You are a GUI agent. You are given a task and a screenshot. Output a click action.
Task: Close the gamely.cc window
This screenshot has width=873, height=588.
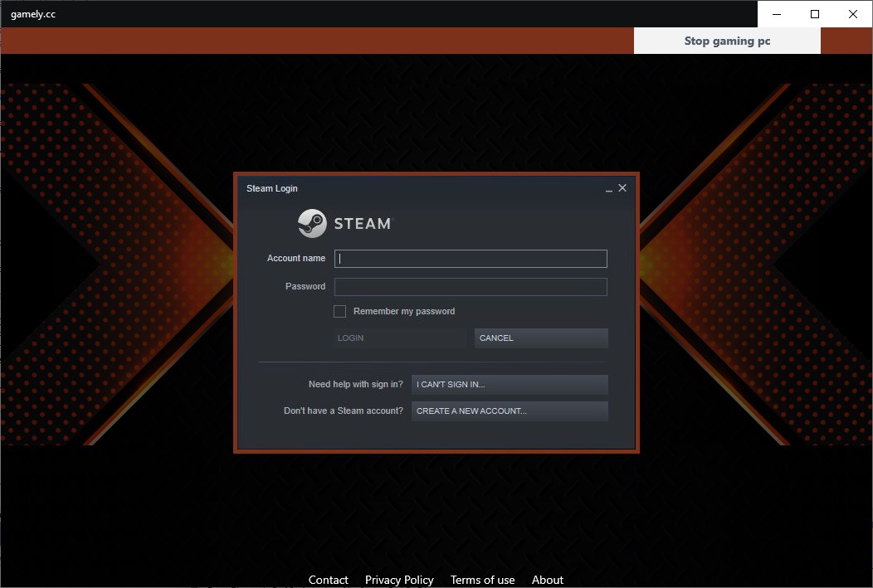pos(852,14)
